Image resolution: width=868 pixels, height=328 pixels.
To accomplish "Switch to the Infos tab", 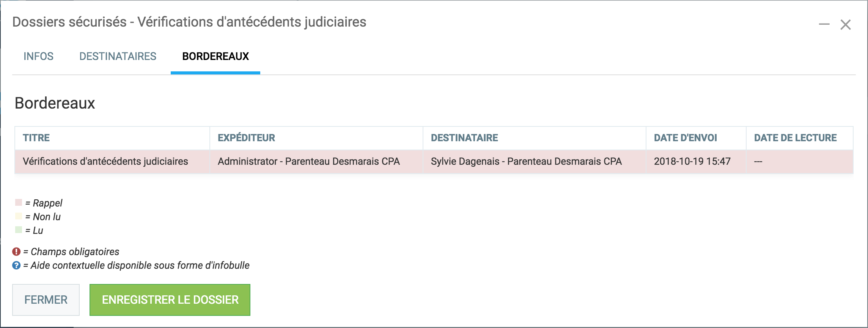I will click(38, 57).
